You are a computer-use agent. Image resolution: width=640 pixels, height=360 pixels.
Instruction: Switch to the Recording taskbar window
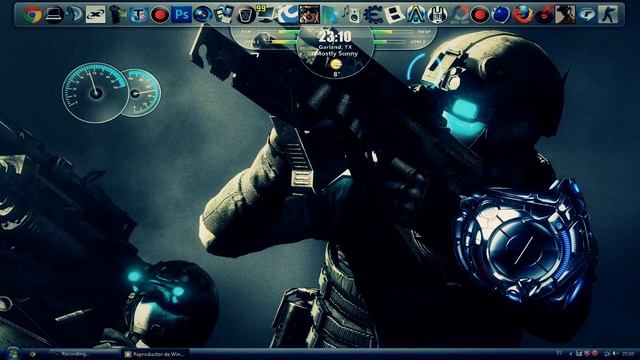85,354
